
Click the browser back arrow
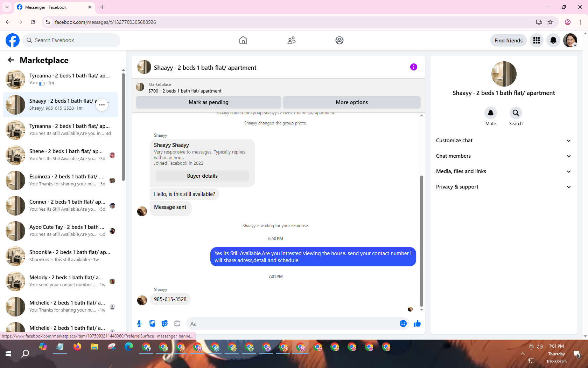[x=8, y=22]
